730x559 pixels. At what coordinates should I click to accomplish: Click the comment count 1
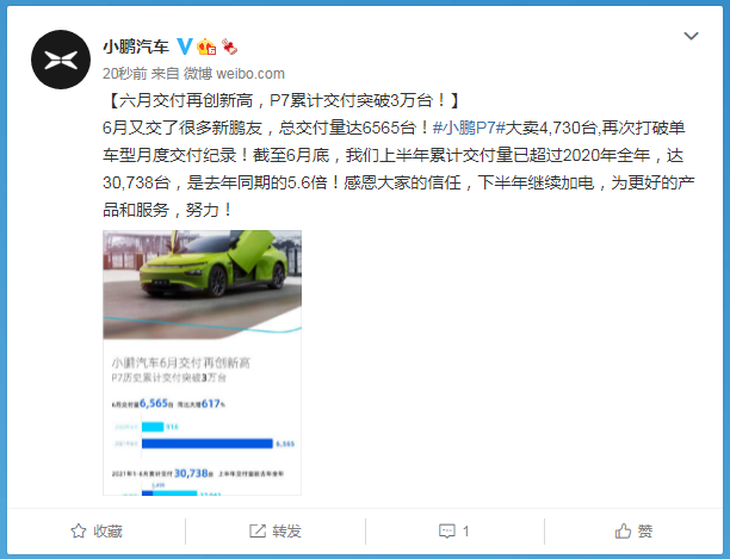[466, 531]
